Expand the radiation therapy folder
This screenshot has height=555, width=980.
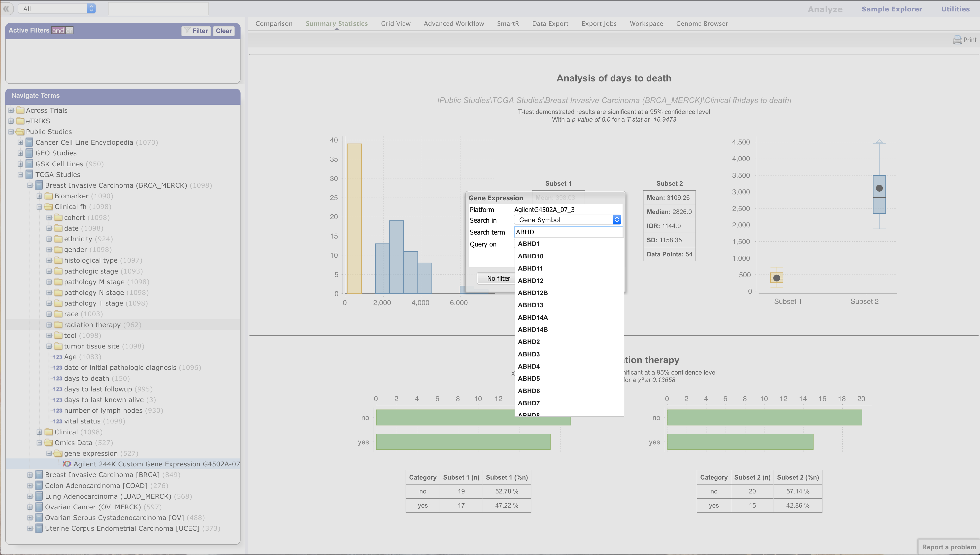click(x=49, y=325)
